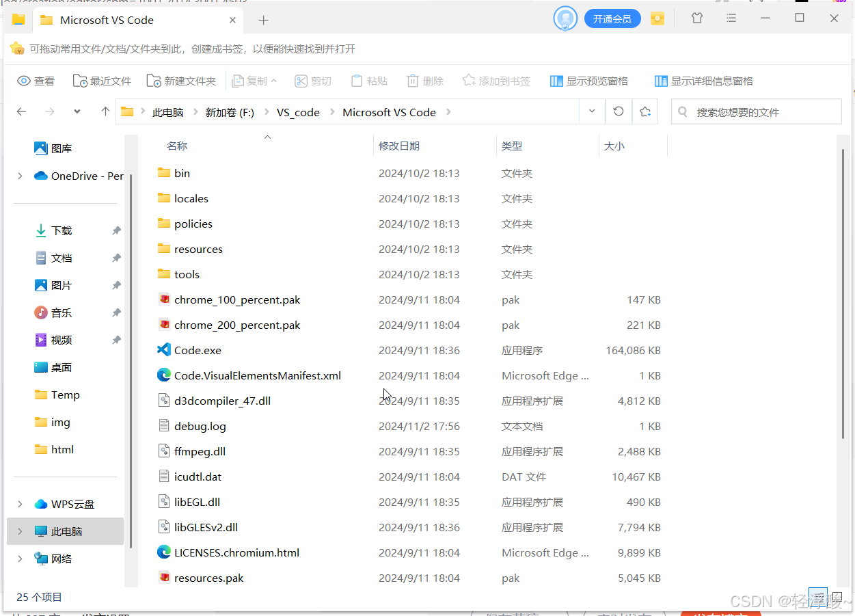This screenshot has height=616, width=855.
Task: Click the ffmpeg.dll file icon
Action: (164, 451)
